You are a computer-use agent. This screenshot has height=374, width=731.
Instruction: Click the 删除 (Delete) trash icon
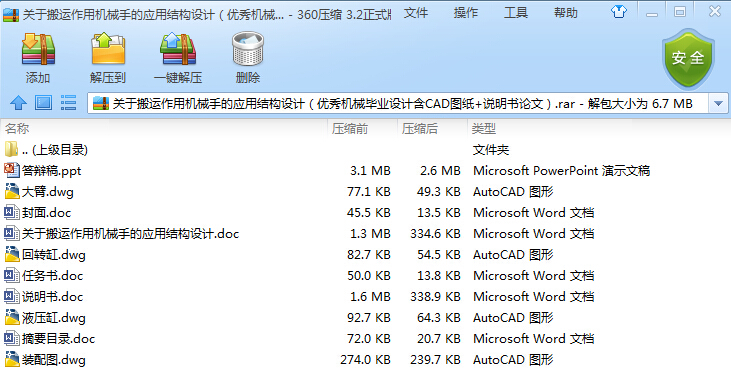point(248,49)
